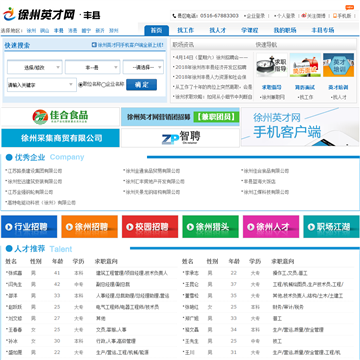
Task: Choose 铜山 in the area selector
Action: (45, 30)
